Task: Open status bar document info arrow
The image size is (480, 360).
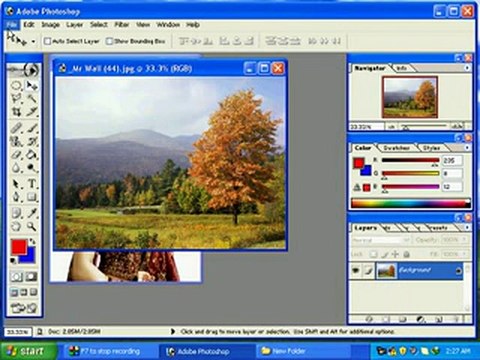Action: coord(173,331)
